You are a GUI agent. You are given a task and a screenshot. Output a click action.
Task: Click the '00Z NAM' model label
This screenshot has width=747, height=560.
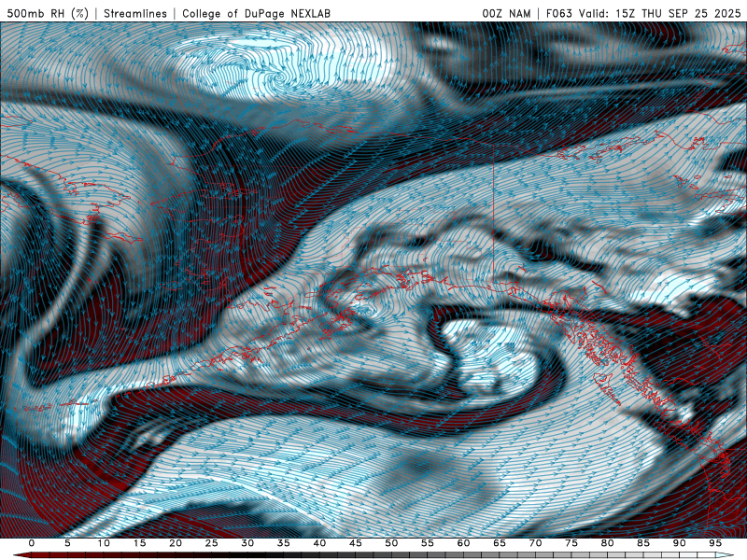(x=506, y=13)
